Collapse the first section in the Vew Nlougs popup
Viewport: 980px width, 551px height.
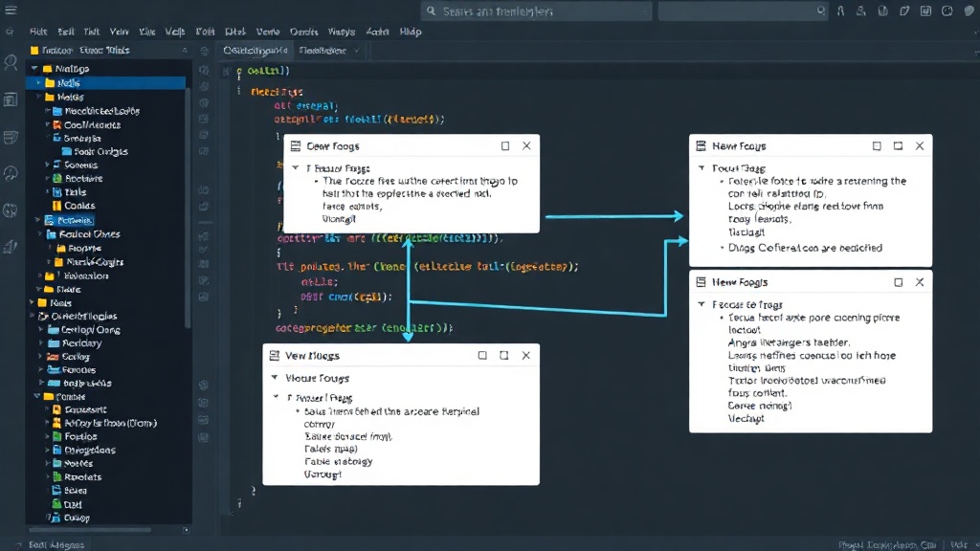pos(275,377)
